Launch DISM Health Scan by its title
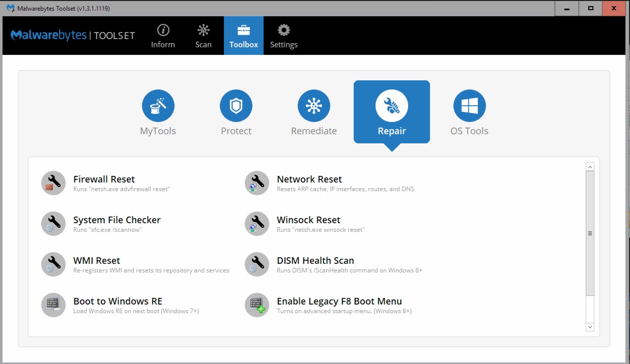 click(315, 260)
